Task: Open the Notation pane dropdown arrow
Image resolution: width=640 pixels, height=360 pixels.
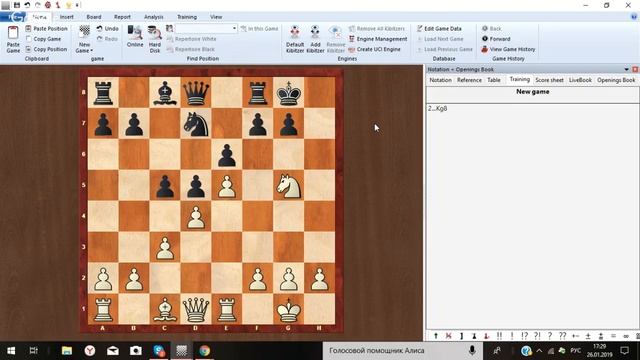Action: [x=627, y=69]
